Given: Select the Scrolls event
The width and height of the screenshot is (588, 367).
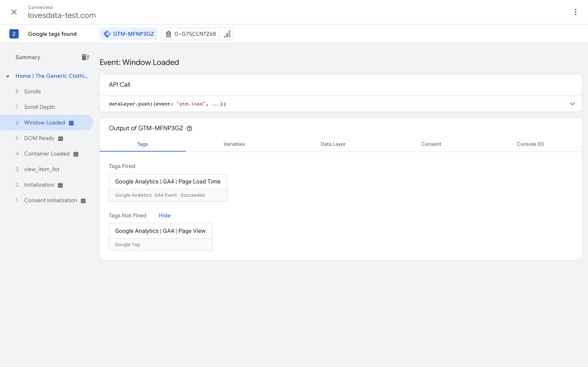Looking at the screenshot, I should [x=32, y=92].
